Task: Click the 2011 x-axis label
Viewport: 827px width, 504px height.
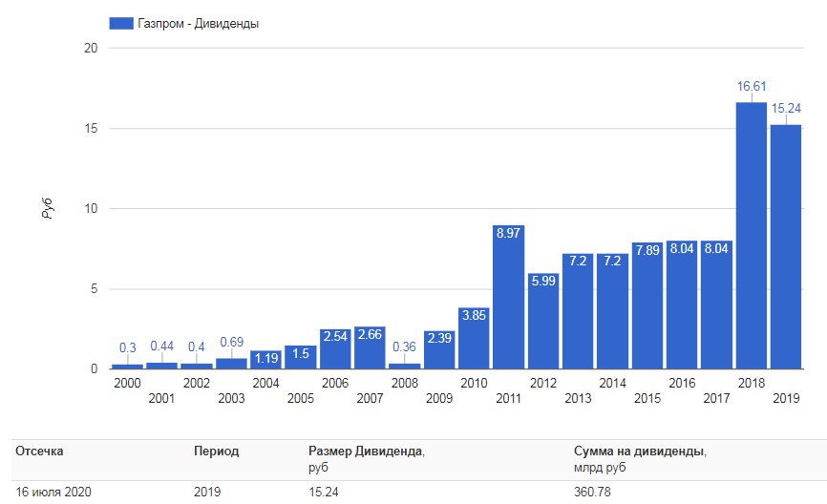Action: (x=508, y=398)
